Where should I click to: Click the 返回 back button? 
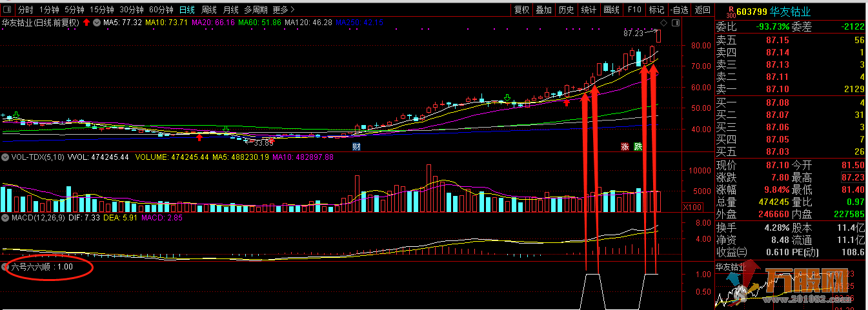[702, 10]
